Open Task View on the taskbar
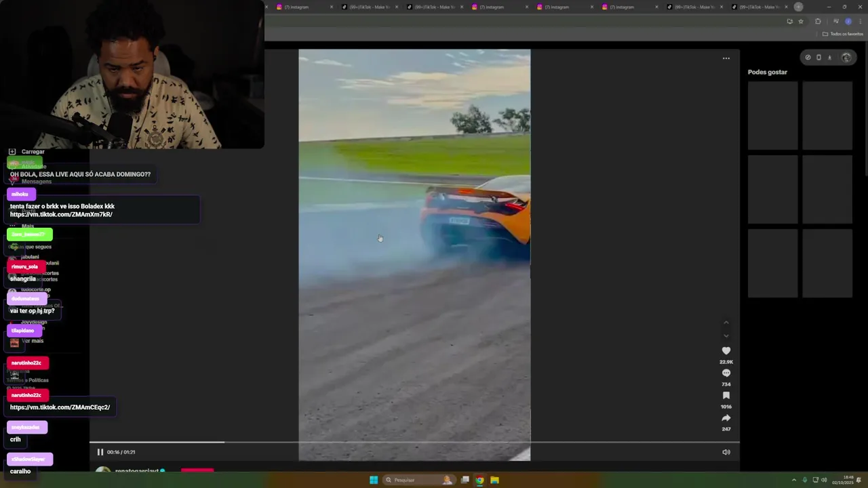Screen dimensions: 868x488 [x=465, y=480]
